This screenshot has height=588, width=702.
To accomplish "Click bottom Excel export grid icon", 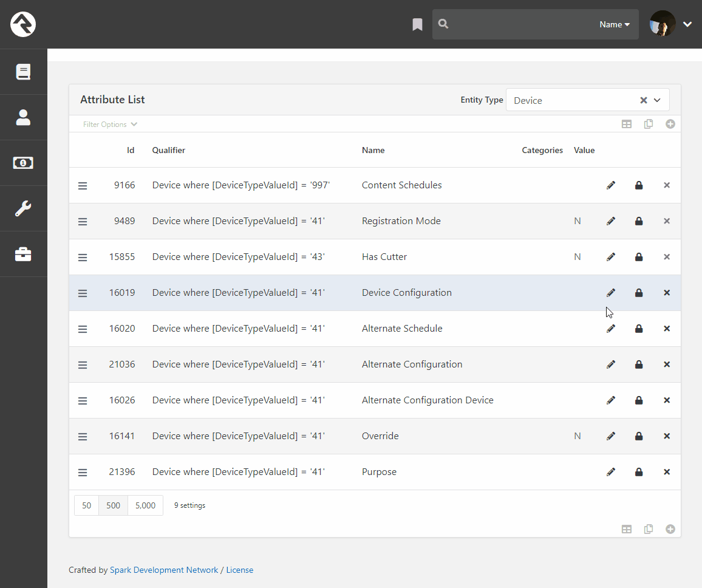I will 627,529.
